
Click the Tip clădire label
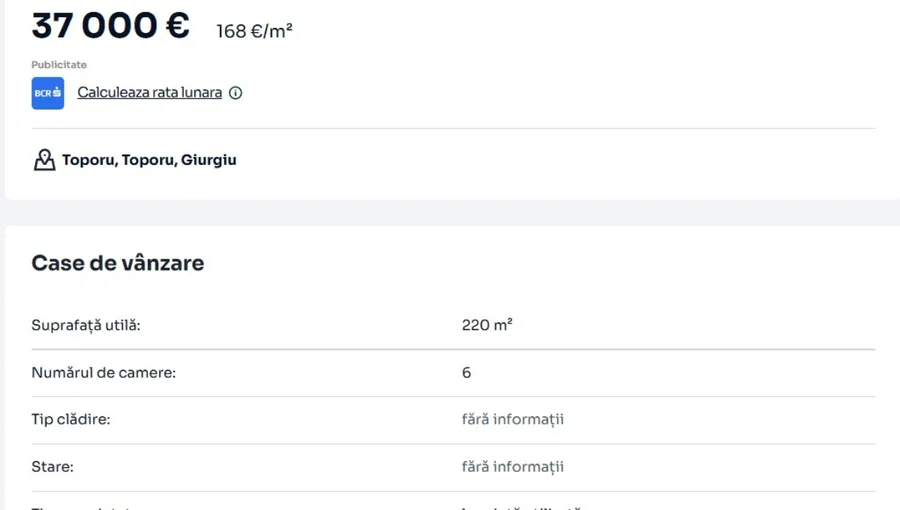pos(71,419)
